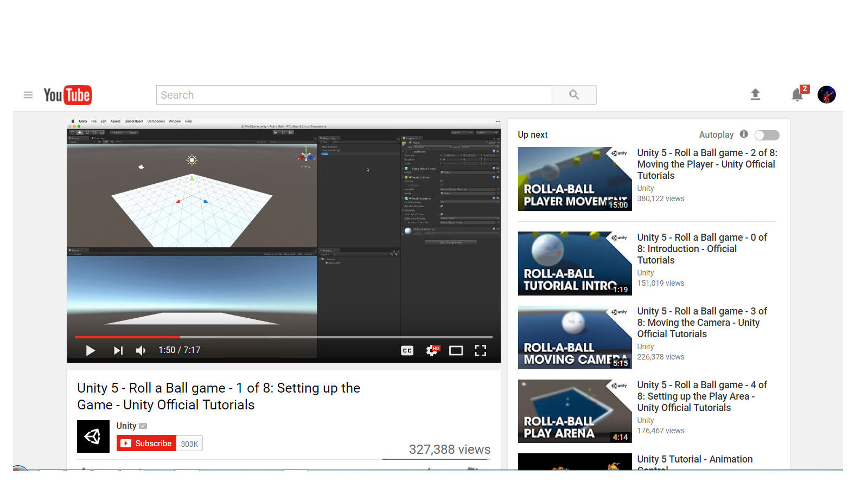868x488 pixels.
Task: Open the Unity channel name link beside the verified badge
Action: [126, 426]
